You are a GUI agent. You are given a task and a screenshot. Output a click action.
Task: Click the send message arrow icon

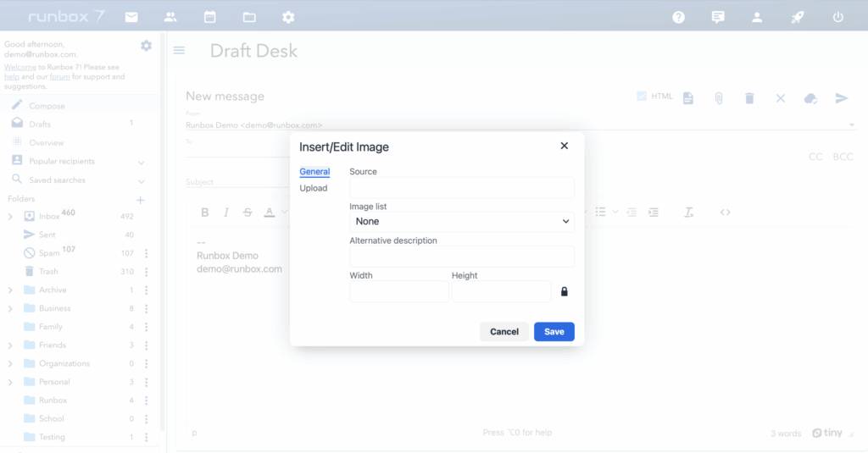click(x=842, y=98)
